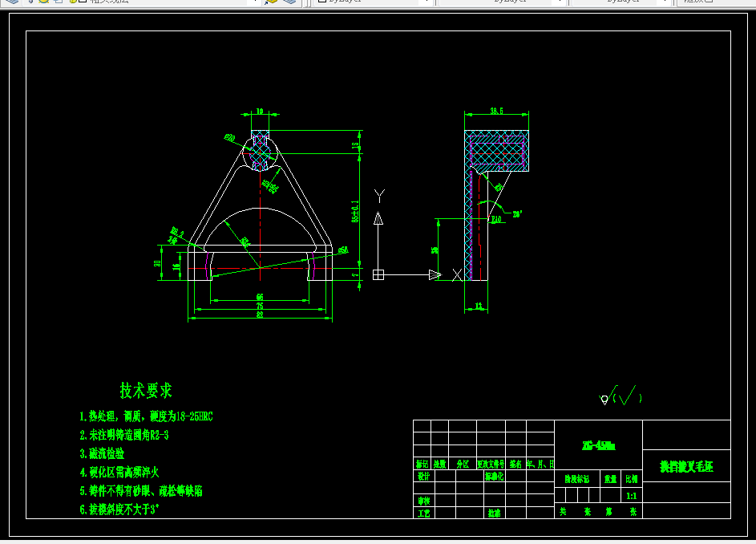The image size is (756, 544).
Task: Select the 技术要求 heading text
Action: pyautogui.click(x=146, y=391)
